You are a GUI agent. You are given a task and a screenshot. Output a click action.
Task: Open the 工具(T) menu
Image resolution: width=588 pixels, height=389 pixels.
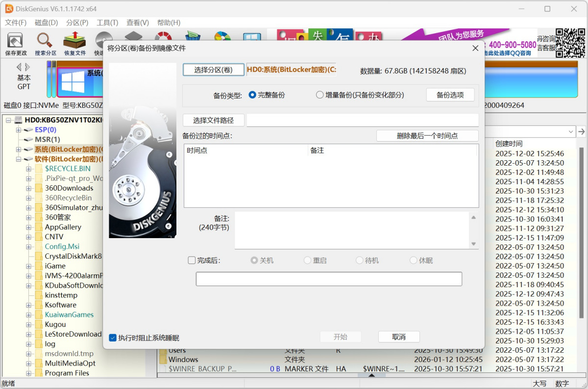pyautogui.click(x=107, y=23)
